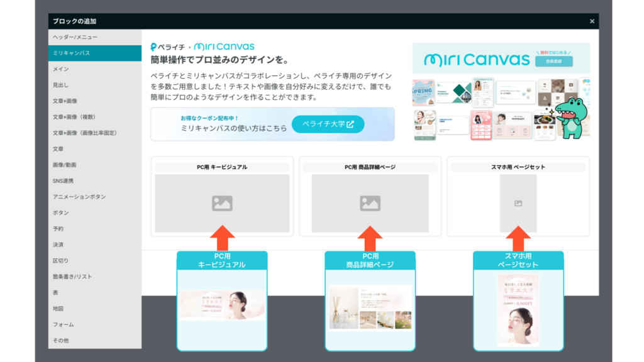Click the ペライチ logo above the heading
The width and height of the screenshot is (644, 362).
click(167, 47)
